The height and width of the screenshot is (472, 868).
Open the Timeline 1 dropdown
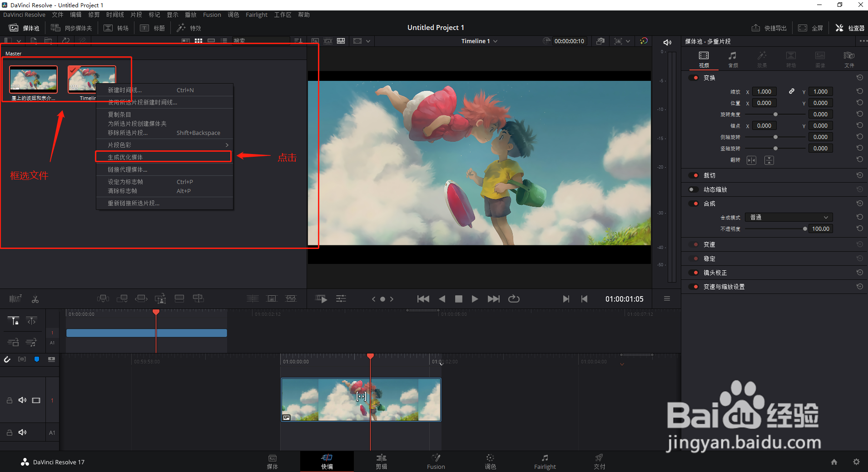479,41
